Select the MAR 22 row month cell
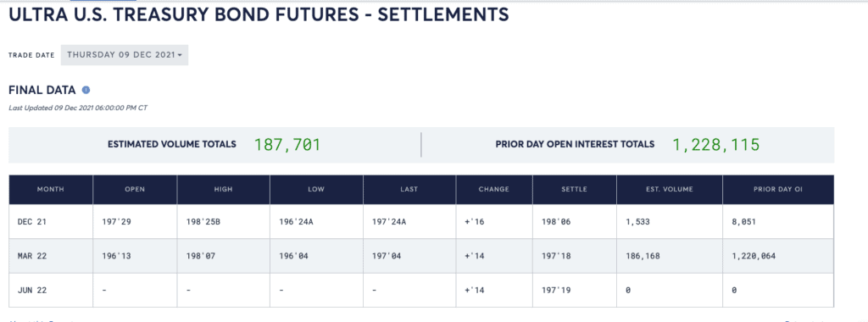 coord(50,256)
